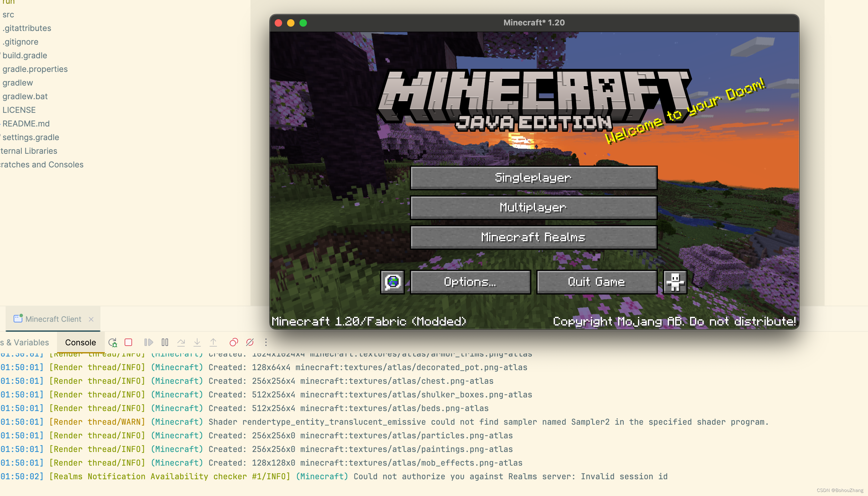Open the language settings globe button in Minecraft
The width and height of the screenshot is (868, 496).
392,282
